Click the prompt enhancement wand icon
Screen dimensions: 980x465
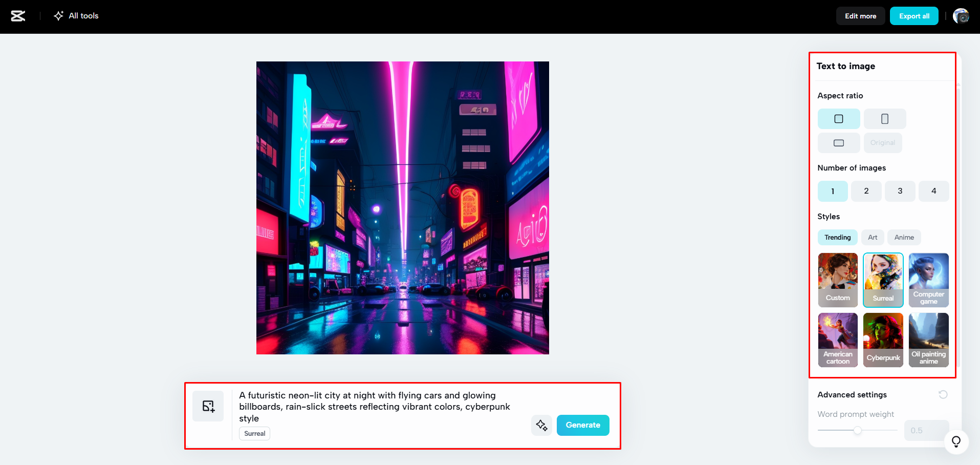click(541, 425)
